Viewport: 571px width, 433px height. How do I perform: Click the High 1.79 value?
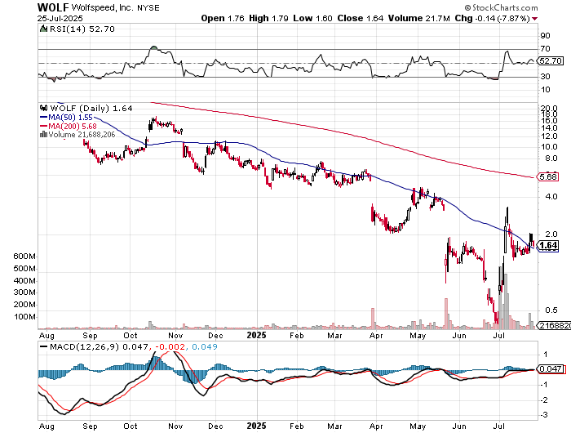269,18
